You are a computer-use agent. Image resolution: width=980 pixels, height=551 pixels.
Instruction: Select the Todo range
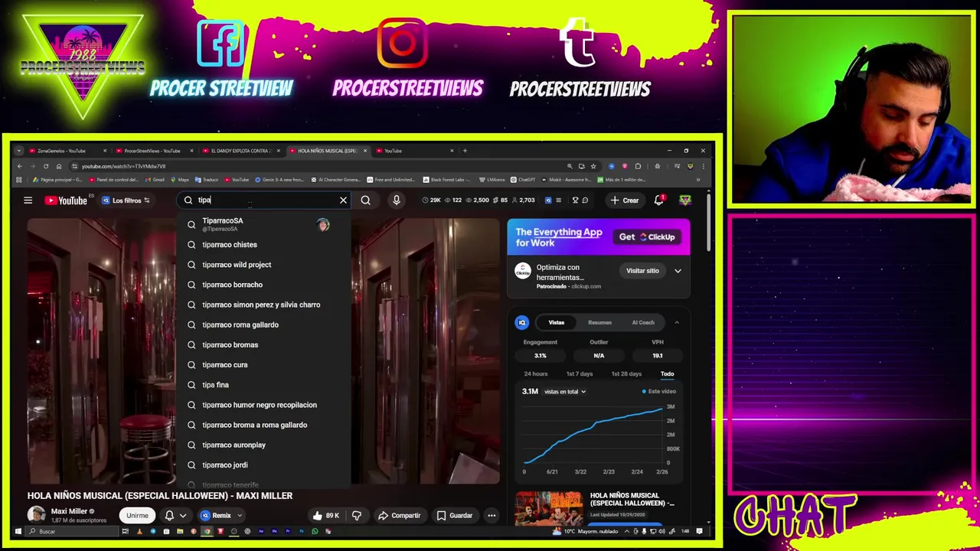tap(667, 374)
